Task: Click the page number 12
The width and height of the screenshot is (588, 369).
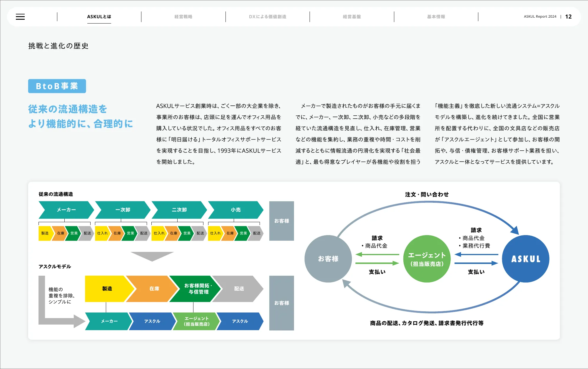Action: pyautogui.click(x=568, y=17)
